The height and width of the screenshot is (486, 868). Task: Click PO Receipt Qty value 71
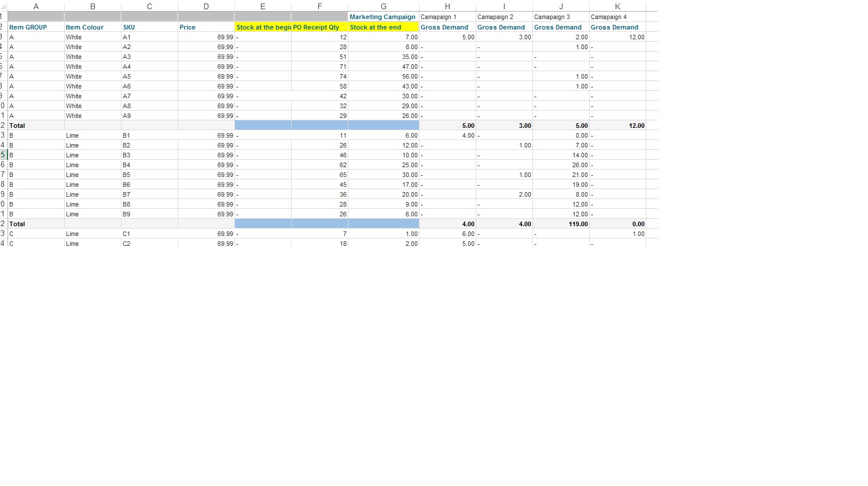319,67
